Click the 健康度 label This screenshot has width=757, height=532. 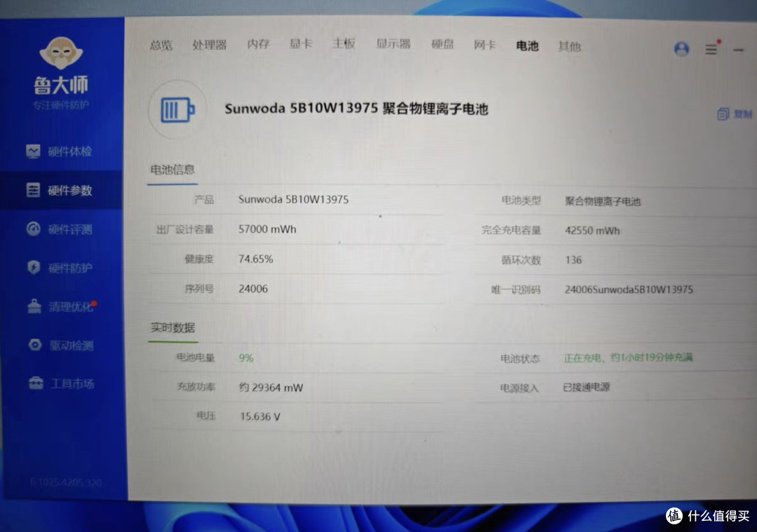pos(198,259)
